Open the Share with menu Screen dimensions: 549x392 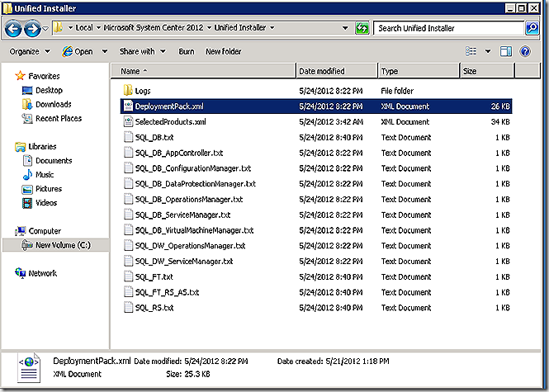click(x=143, y=51)
